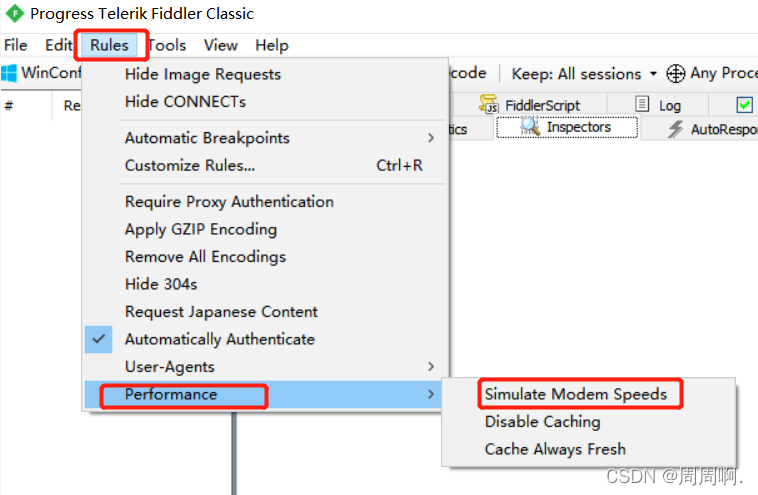Open the FiddlerScript tab via its script icon
The width and height of the screenshot is (758, 495).
pyautogui.click(x=489, y=104)
